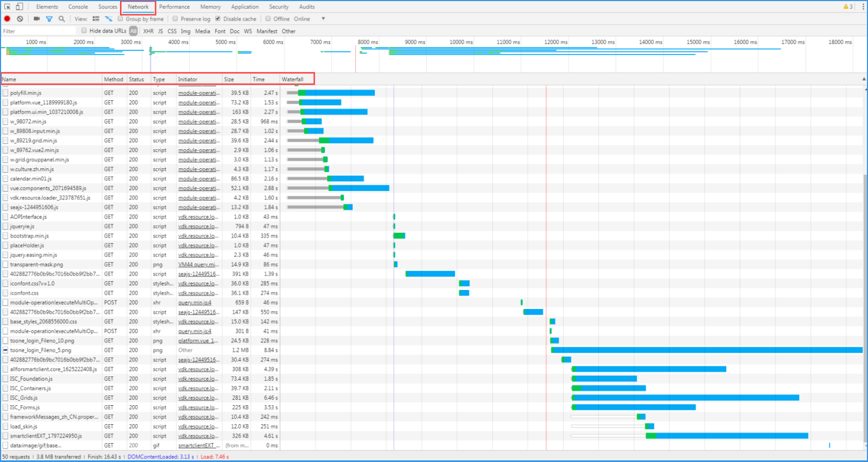Check the Hide data URLs checkbox
This screenshot has width=868, height=462.
pos(84,31)
